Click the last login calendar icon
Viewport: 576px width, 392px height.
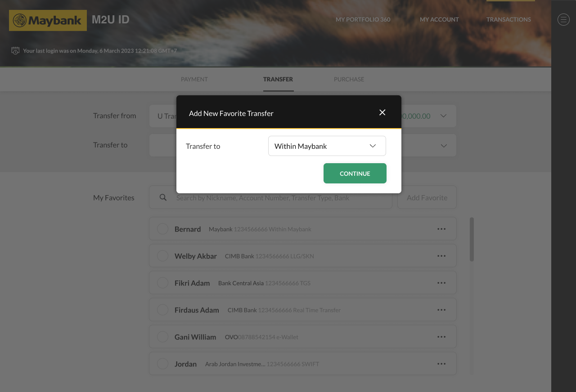point(15,50)
